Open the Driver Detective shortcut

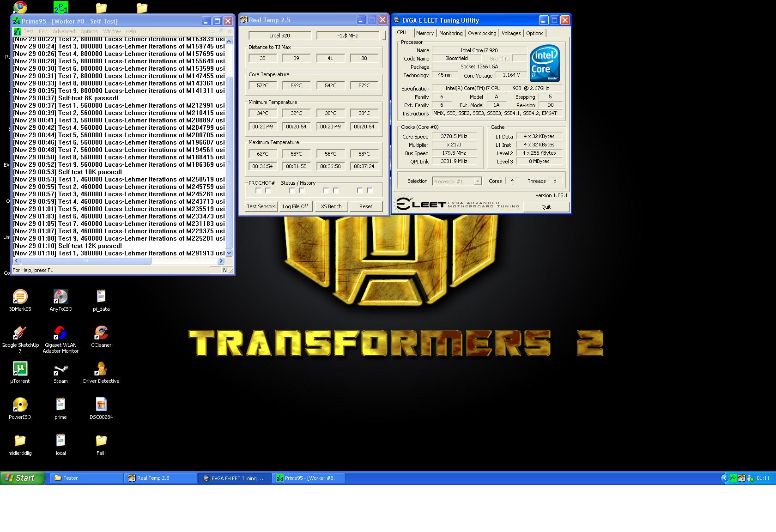click(101, 372)
